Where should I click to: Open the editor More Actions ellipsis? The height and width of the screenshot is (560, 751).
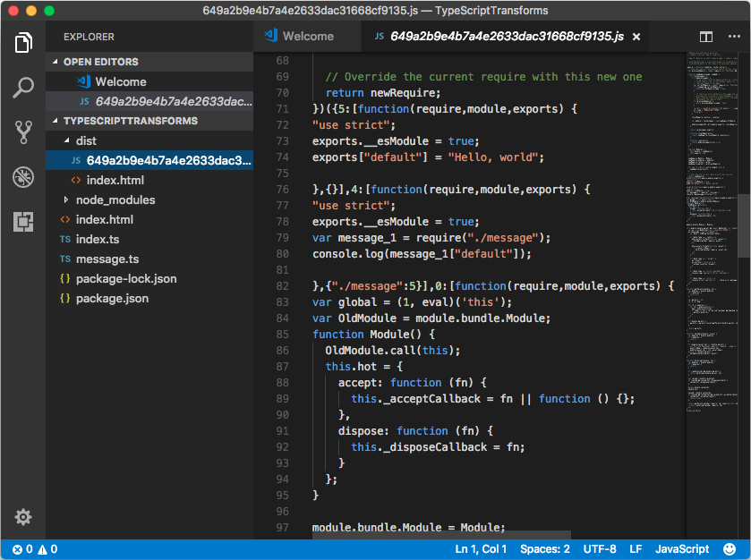pyautogui.click(x=734, y=37)
